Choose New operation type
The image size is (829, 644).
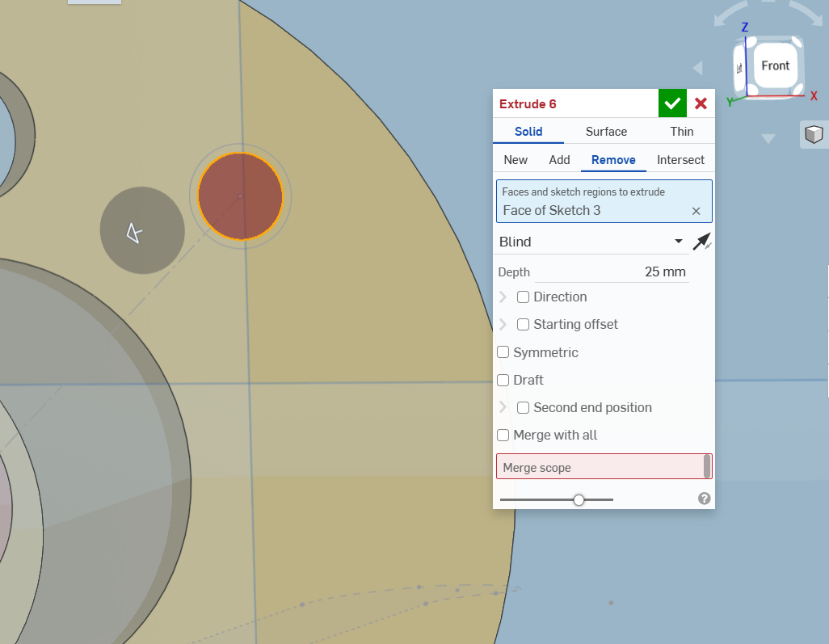point(515,160)
